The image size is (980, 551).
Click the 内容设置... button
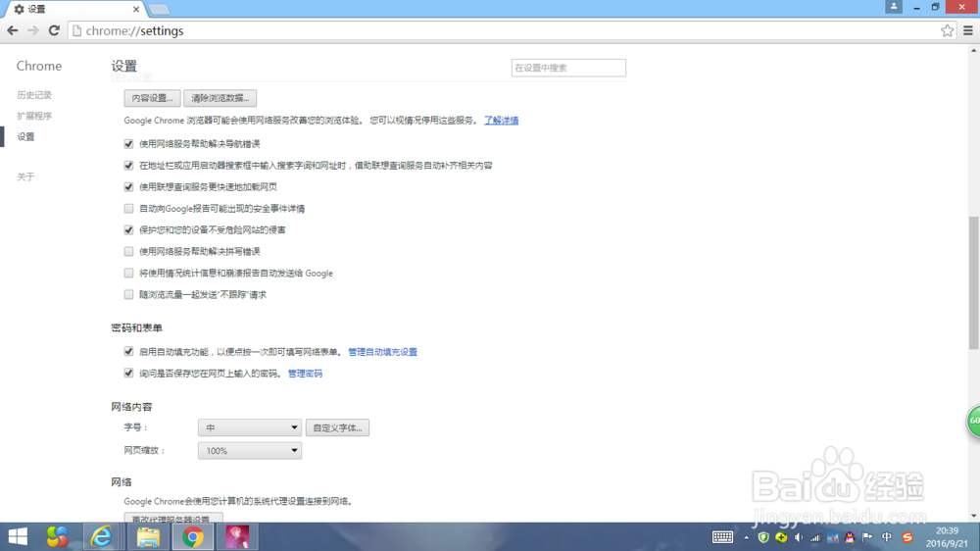click(x=153, y=98)
